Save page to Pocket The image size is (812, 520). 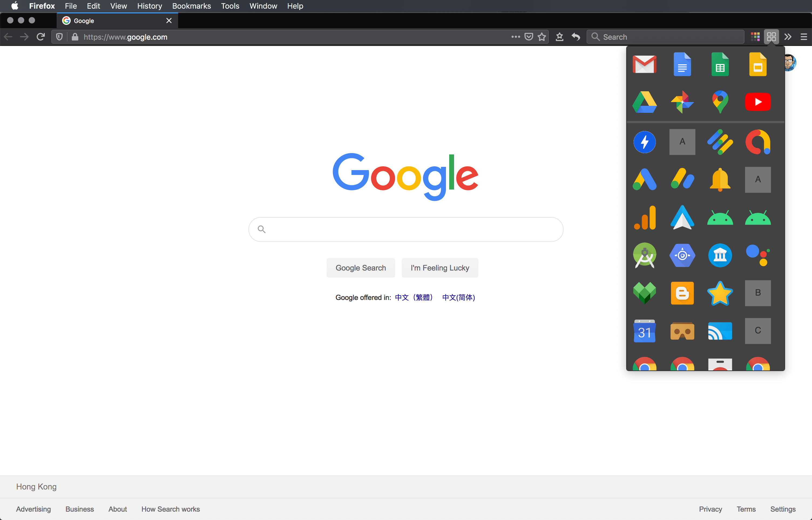(529, 37)
